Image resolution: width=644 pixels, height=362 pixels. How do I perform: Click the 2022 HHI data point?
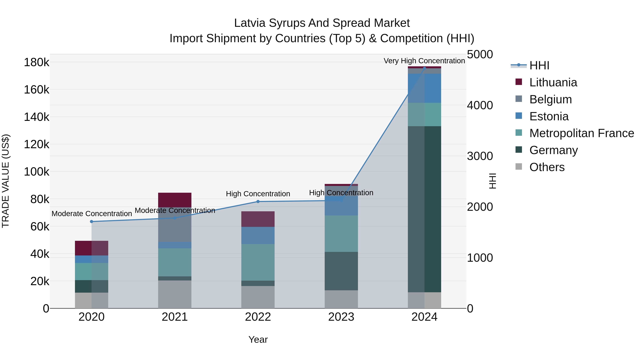258,202
